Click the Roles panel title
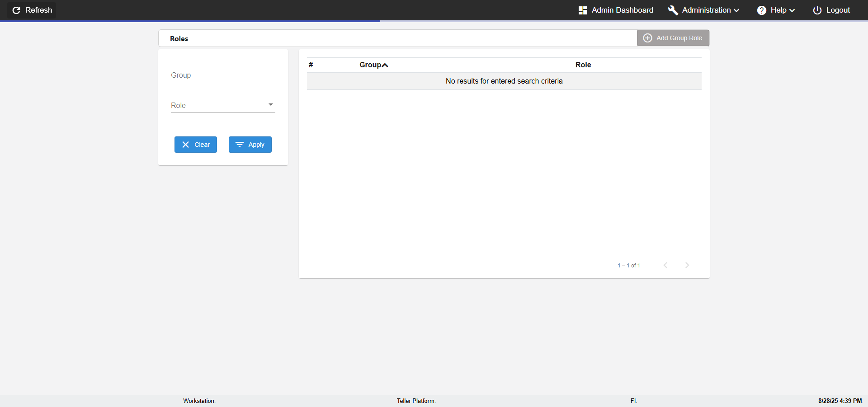This screenshot has height=407, width=868. point(179,39)
